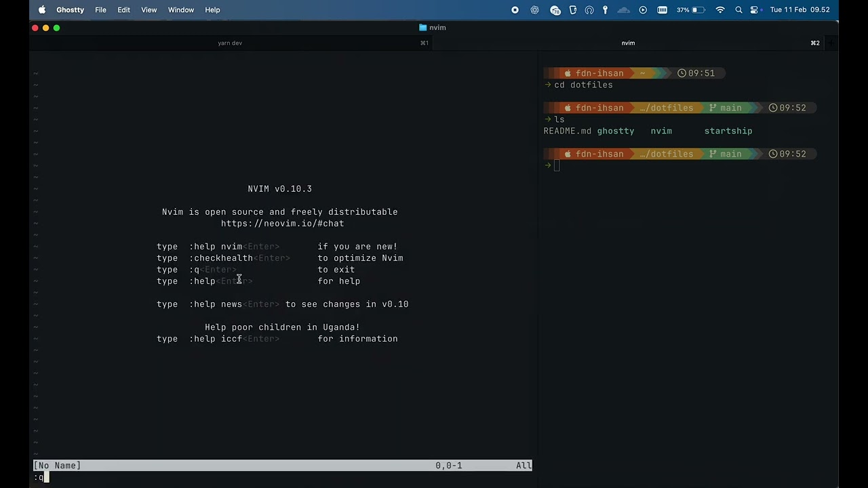This screenshot has height=488, width=868.
Task: Click the cd dotfiles command
Action: 583,85
